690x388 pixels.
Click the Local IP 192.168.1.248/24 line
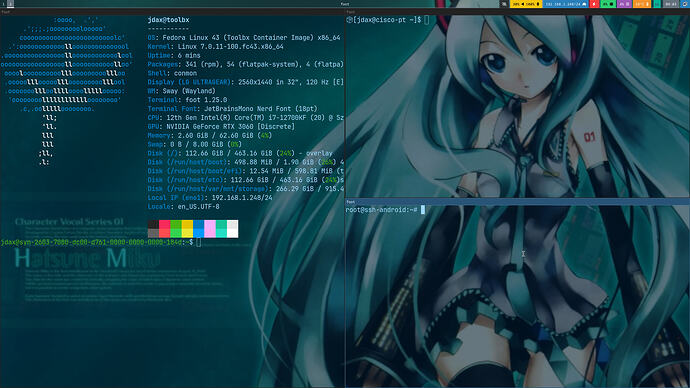click(x=210, y=198)
